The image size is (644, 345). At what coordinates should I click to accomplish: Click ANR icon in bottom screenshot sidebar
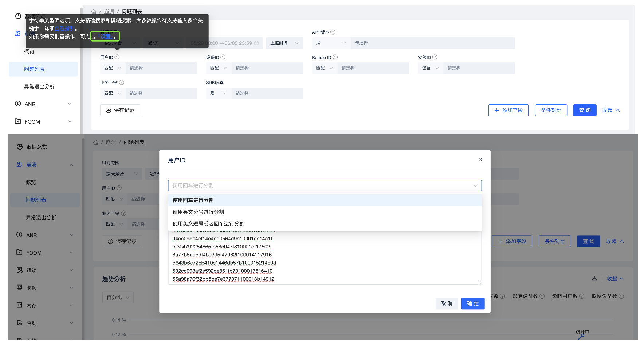click(19, 234)
